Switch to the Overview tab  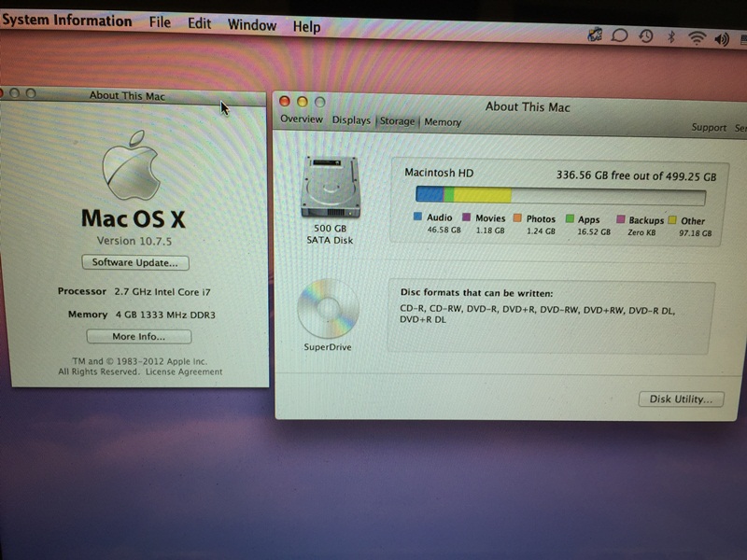[301, 119]
